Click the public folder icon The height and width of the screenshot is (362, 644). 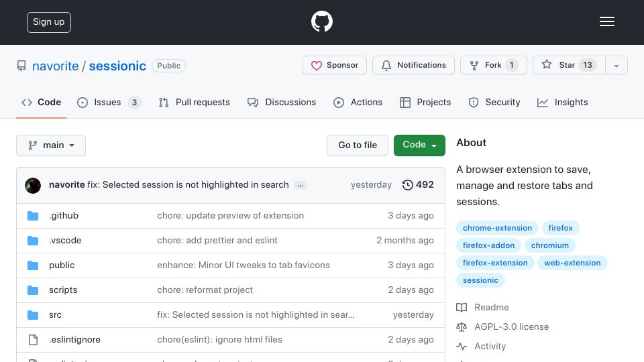point(33,265)
